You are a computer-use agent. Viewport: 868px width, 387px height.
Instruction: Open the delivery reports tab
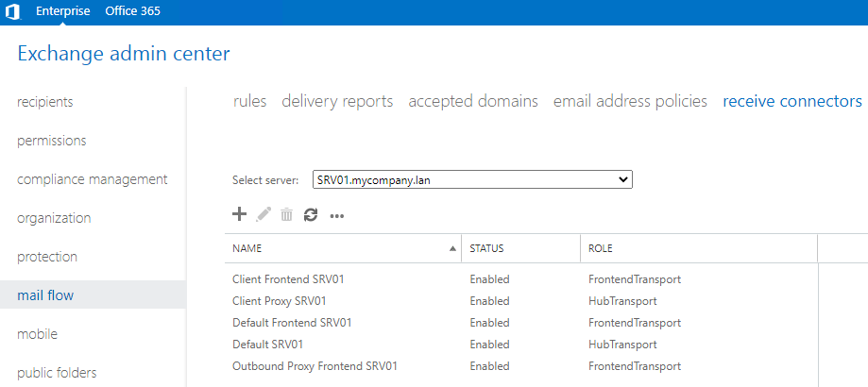[337, 101]
